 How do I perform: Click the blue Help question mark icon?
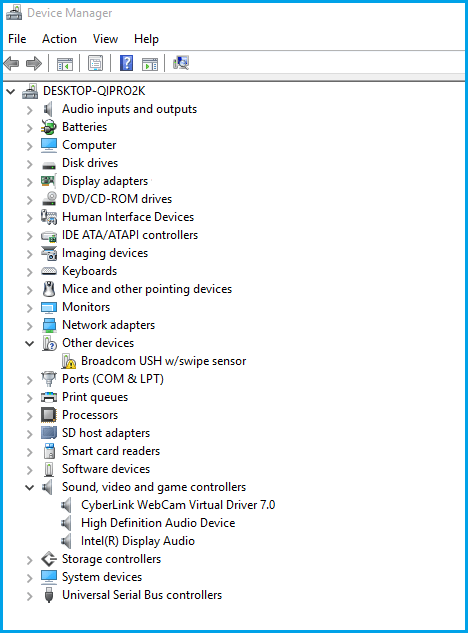pyautogui.click(x=126, y=63)
